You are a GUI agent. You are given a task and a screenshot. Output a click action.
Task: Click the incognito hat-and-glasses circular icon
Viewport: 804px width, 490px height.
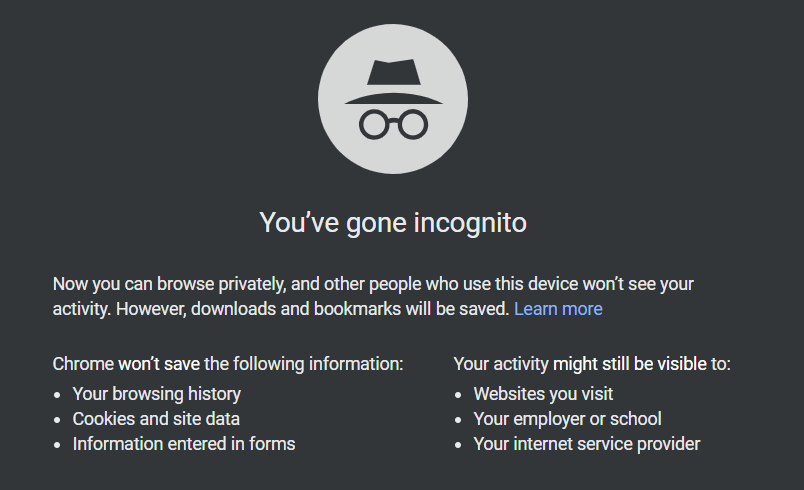(393, 99)
